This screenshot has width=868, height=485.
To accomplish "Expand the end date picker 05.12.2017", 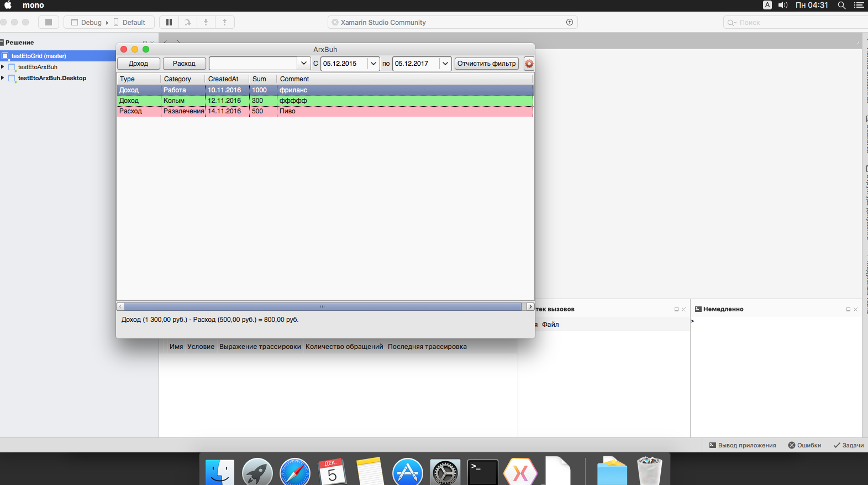I will (445, 64).
